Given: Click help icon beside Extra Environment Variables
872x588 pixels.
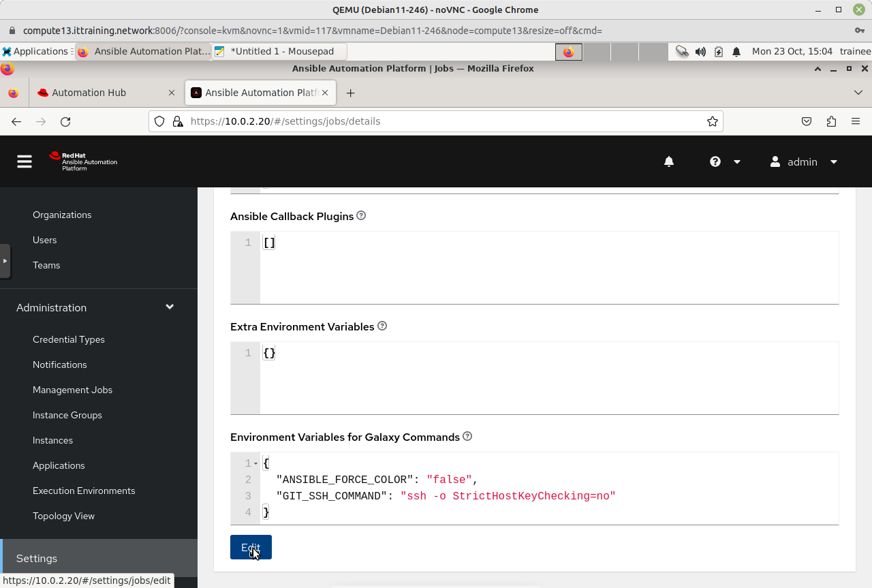Looking at the screenshot, I should (x=382, y=326).
